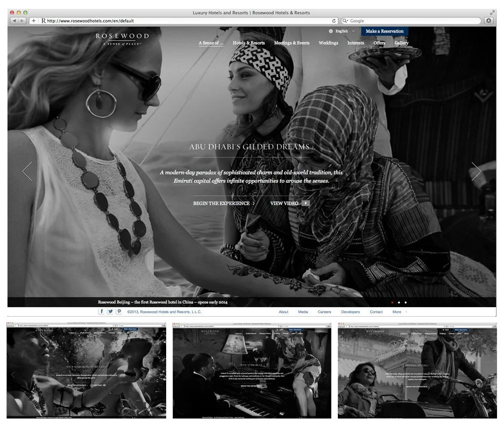Open the Hotels & Resorts menu
504x432 pixels.
coord(249,43)
